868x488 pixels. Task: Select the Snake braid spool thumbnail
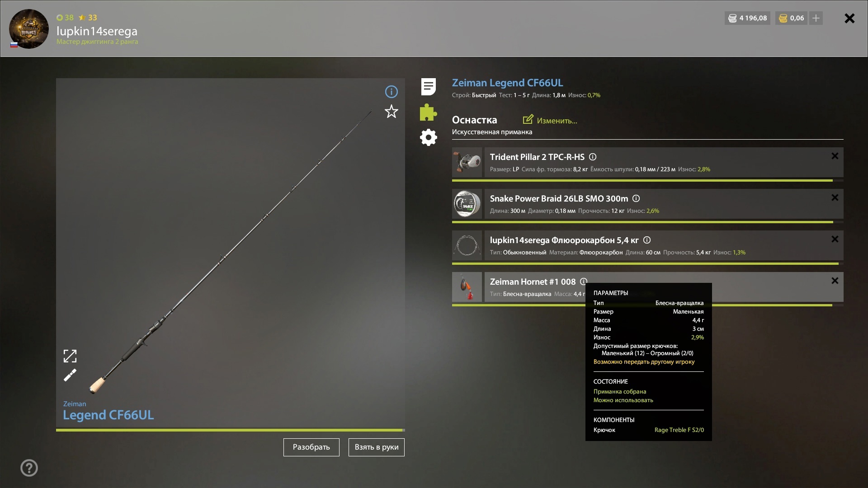tap(467, 204)
